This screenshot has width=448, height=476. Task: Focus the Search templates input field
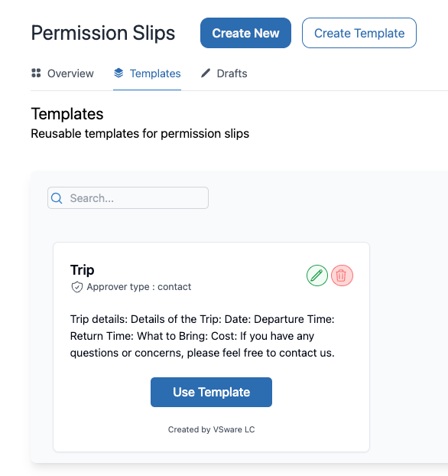(x=128, y=198)
